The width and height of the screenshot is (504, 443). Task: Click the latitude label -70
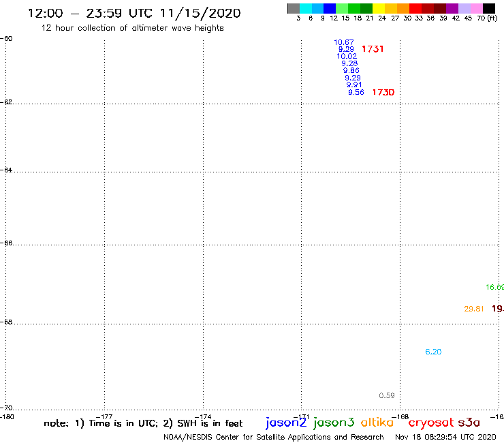pos(6,408)
